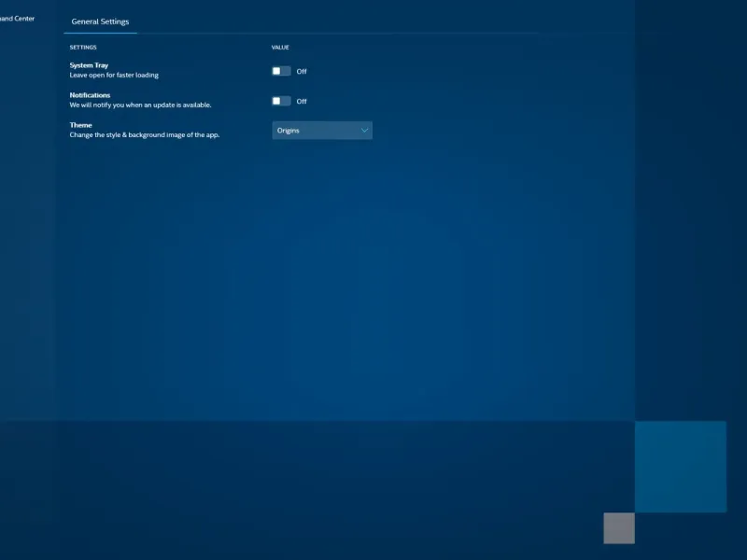Screen dimensions: 747x560
Task: Click the partial 'and Center' title text
Action: coord(17,19)
